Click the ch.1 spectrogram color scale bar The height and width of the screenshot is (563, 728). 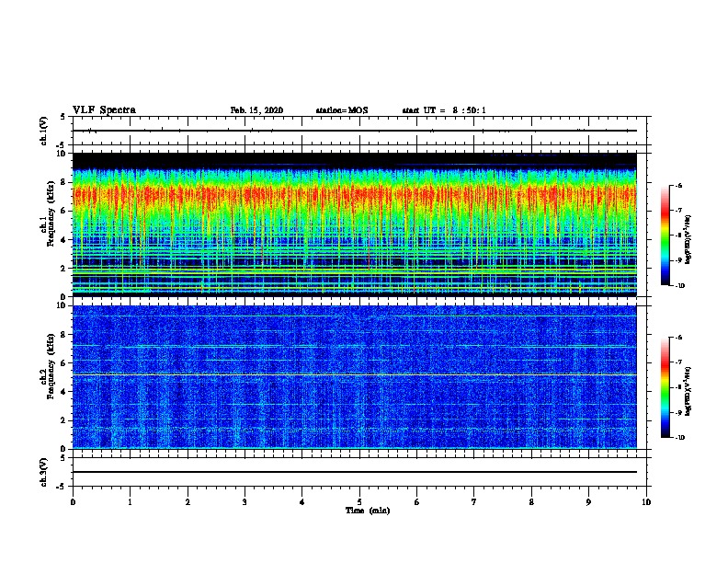(x=665, y=236)
